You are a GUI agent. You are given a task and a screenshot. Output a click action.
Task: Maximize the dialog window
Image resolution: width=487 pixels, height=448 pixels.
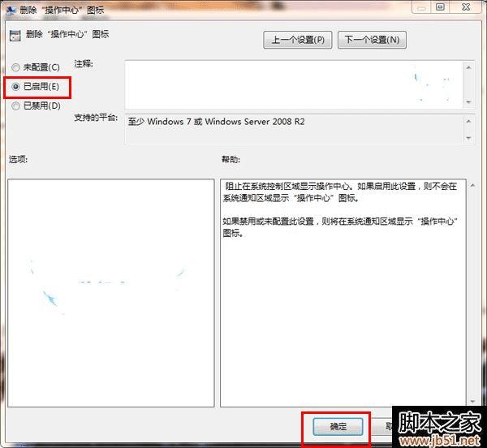[x=440, y=7]
